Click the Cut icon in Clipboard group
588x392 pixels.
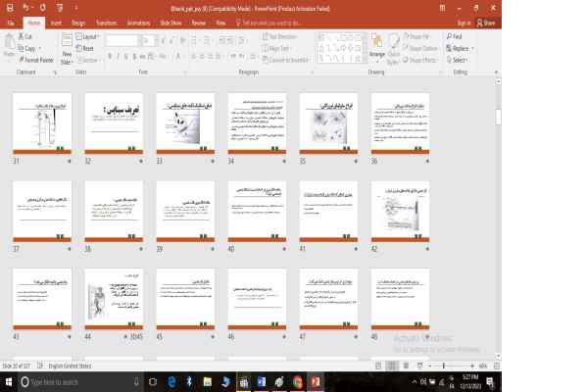(x=21, y=36)
